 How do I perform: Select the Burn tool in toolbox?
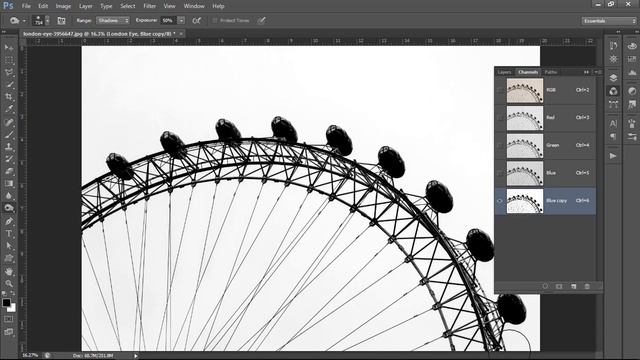(9, 208)
